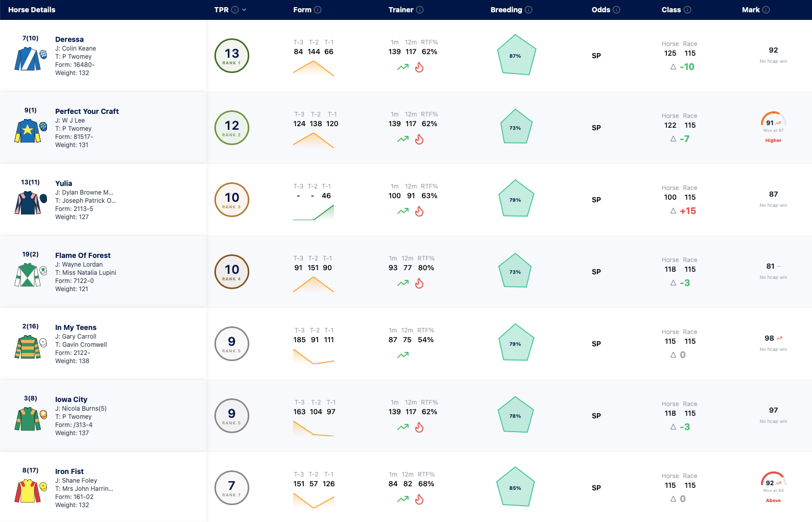Viewport: 812px width, 522px height.
Task: Click the TPR info icon
Action: [x=235, y=10]
